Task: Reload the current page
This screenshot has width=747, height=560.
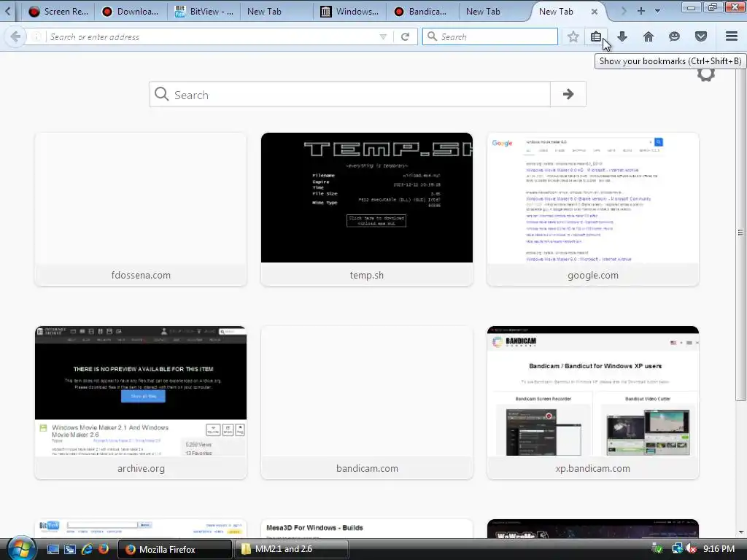Action: [406, 36]
